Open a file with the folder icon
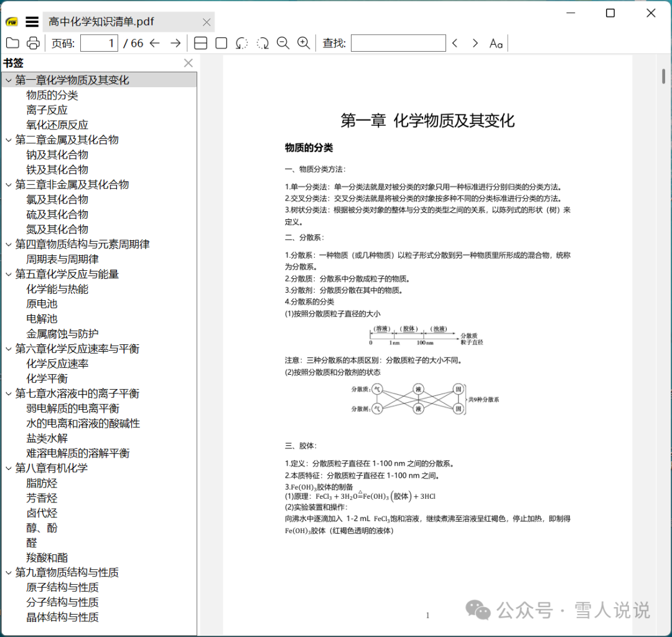This screenshot has height=637, width=672. (x=14, y=43)
